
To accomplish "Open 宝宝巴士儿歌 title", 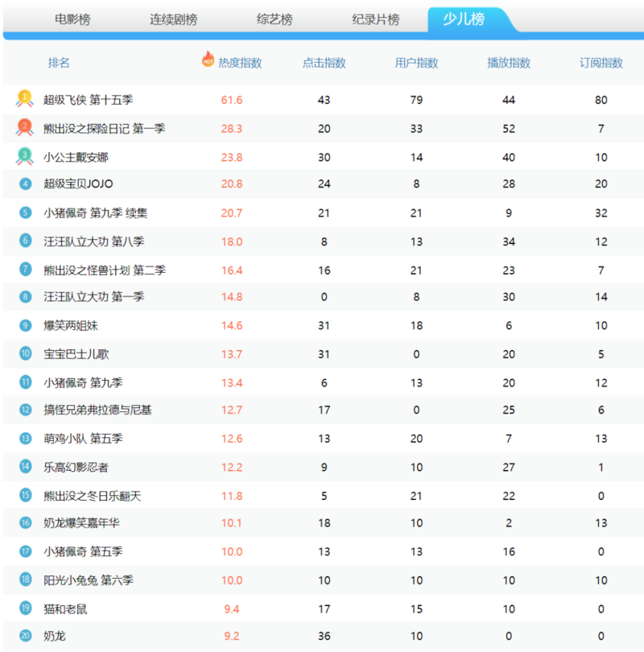I will [76, 354].
